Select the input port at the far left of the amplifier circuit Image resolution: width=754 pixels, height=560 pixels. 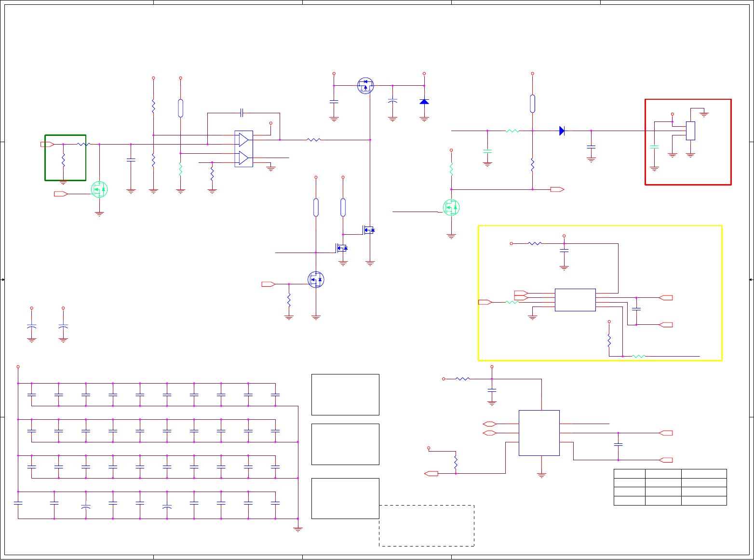tap(47, 144)
